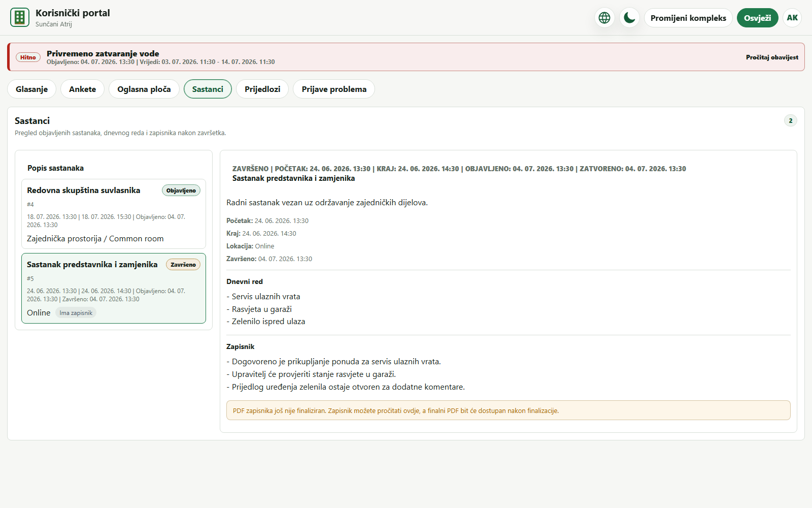This screenshot has width=812, height=508.
Task: Click Rasvjeta u garaži agenda item
Action: [259, 309]
